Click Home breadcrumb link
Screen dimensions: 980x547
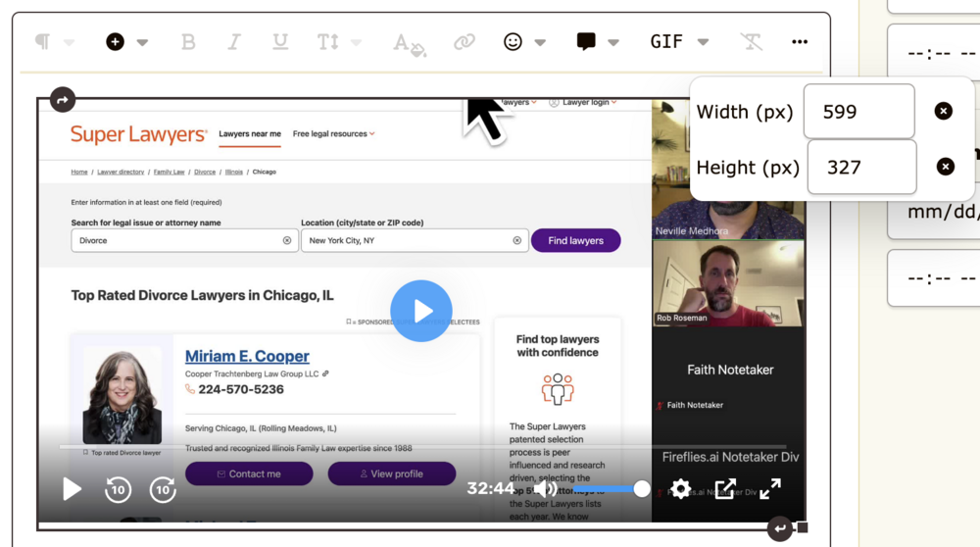79,172
